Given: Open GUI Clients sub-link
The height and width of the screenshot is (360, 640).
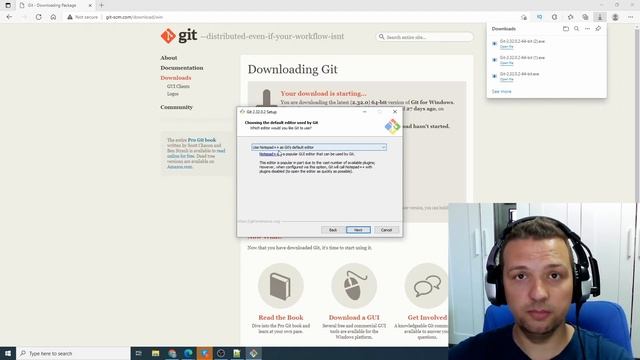Looking at the screenshot, I should [178, 86].
